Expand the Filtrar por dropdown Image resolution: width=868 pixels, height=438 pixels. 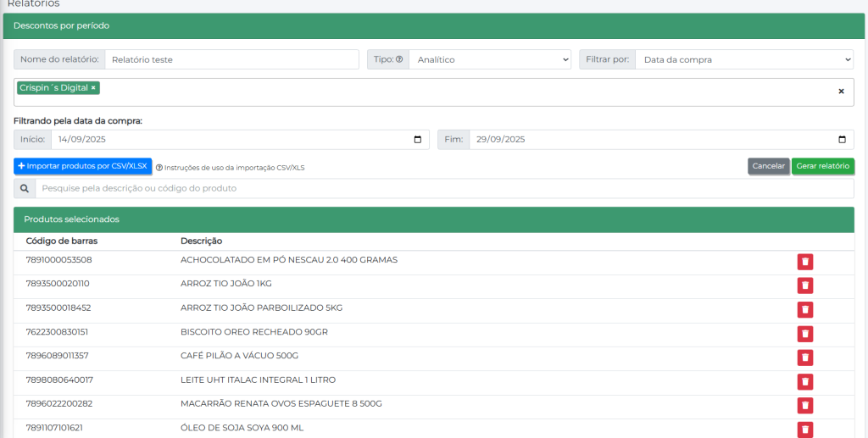click(743, 60)
